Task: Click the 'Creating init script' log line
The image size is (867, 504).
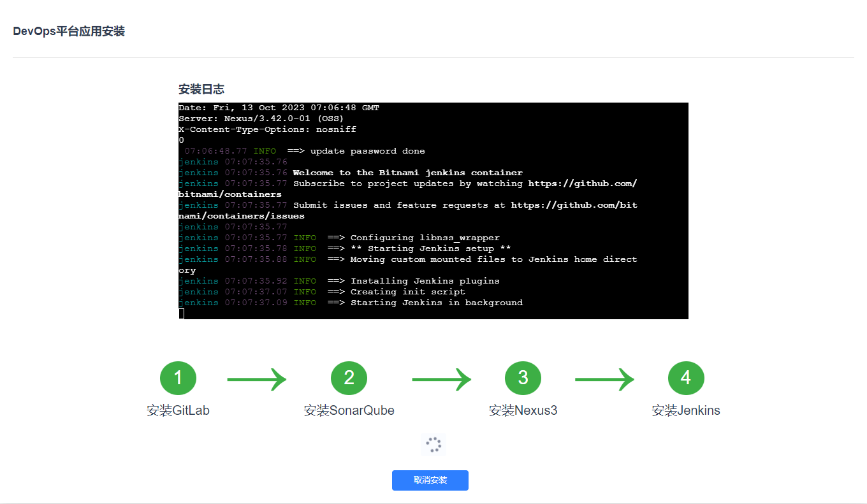Action: (x=322, y=292)
